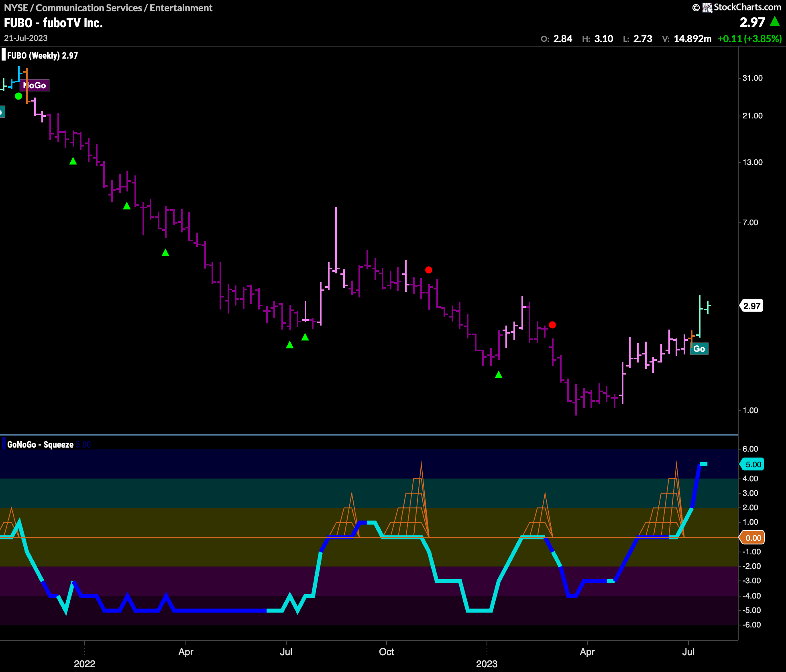The width and height of the screenshot is (786, 672).
Task: Click the volume value 14.892m
Action: (692, 39)
